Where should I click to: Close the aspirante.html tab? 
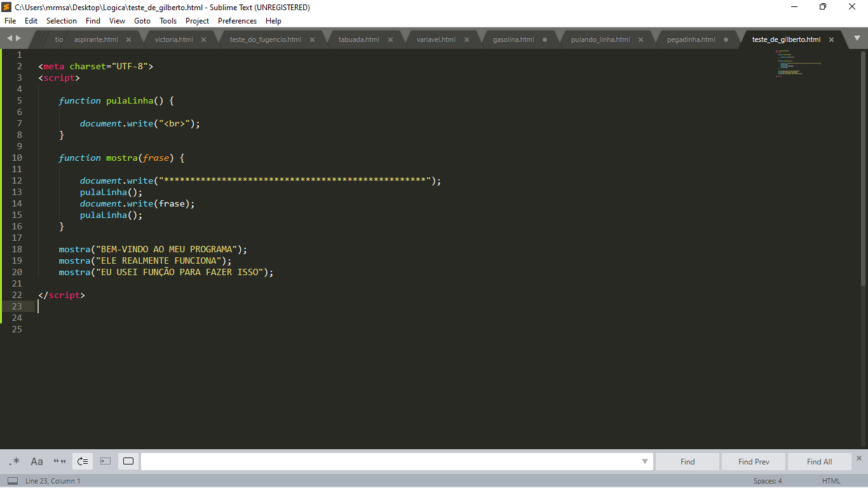tap(128, 39)
